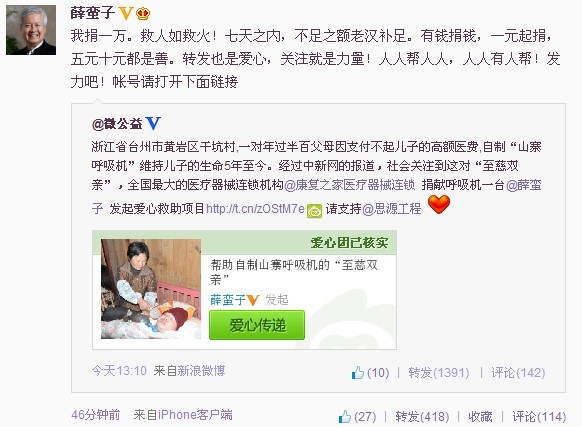Screen dimensions: 582x427
Task: Open 评论(114) comments on the repost
Action: [539, 417]
